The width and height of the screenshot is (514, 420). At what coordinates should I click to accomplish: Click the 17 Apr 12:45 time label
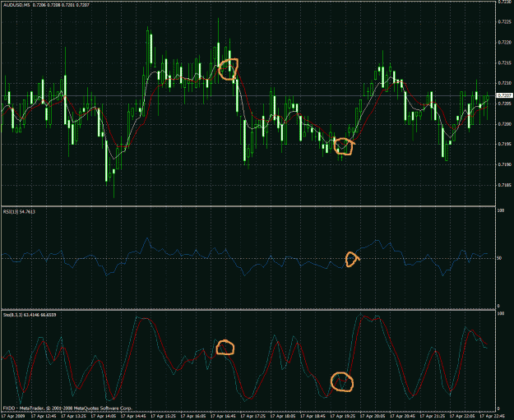pos(45,417)
